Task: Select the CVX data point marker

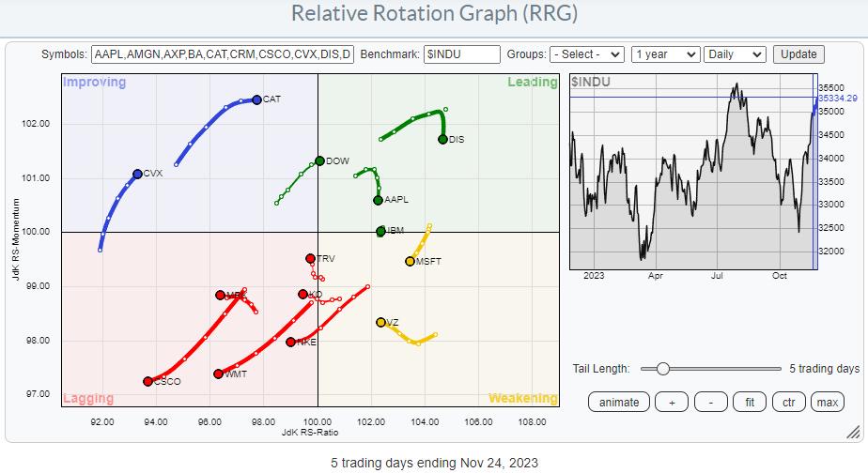Action: 137,174
